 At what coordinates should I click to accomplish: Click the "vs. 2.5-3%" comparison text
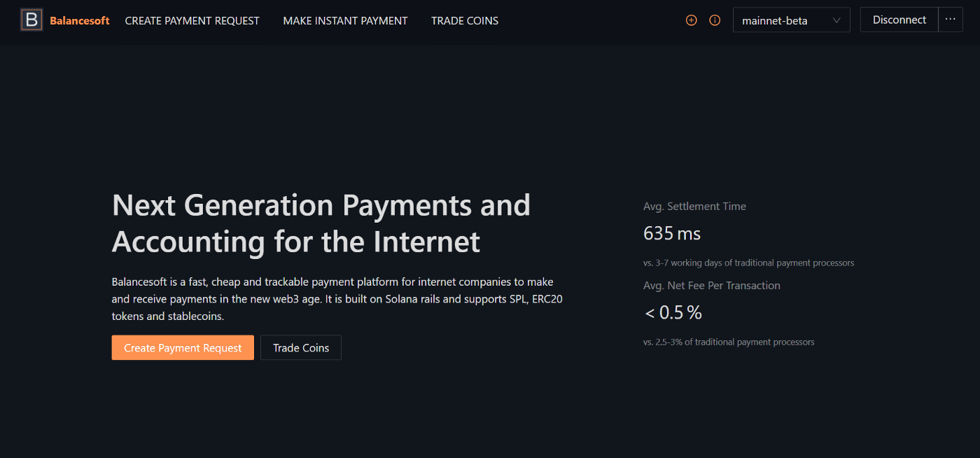coord(729,342)
